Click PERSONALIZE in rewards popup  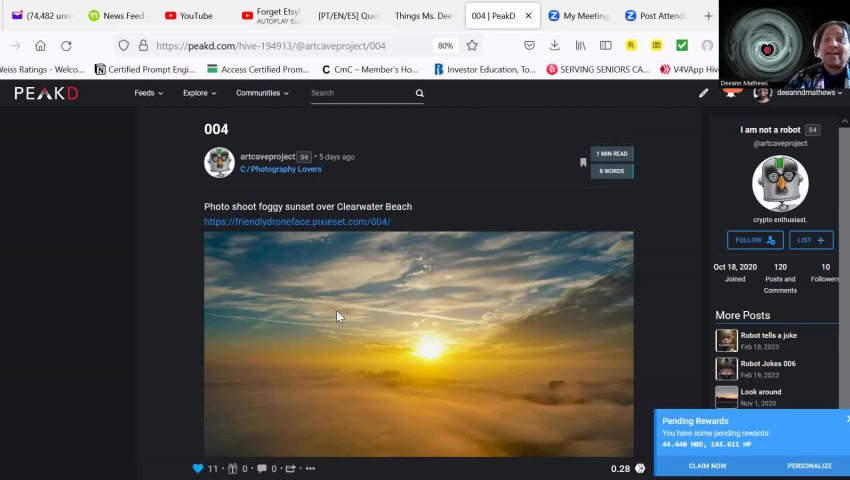pyautogui.click(x=809, y=466)
